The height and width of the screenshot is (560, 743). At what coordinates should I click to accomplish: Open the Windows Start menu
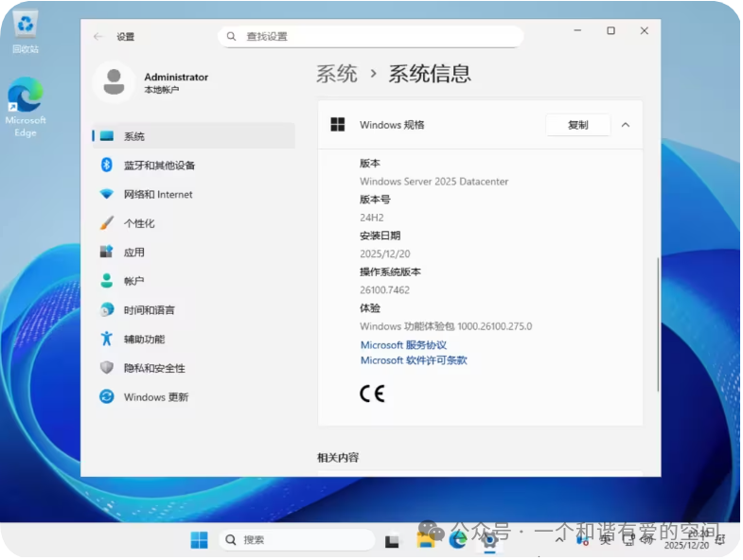200,540
